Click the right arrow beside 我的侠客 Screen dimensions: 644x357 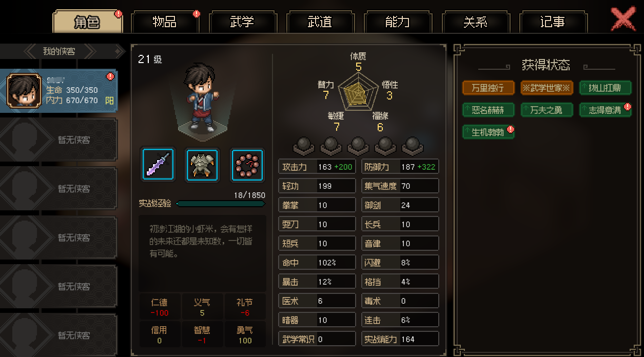120,51
